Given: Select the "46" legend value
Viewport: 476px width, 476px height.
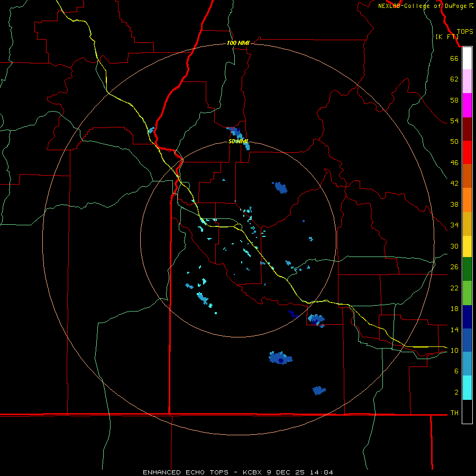Looking at the screenshot, I should point(454,163).
